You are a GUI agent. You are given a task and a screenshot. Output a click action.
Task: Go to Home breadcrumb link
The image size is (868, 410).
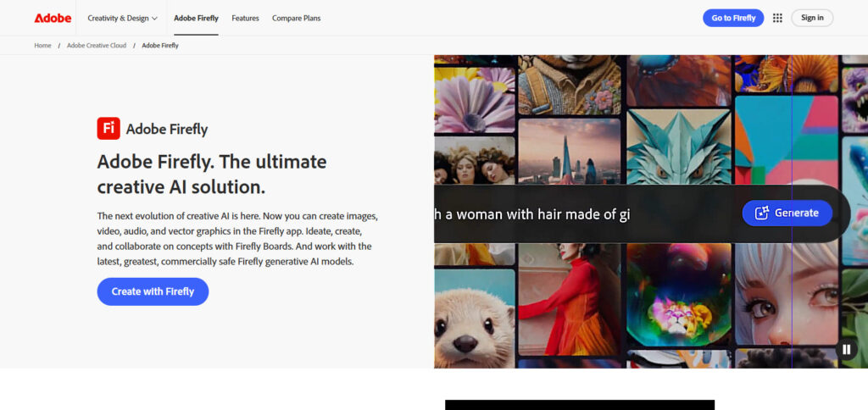click(42, 46)
